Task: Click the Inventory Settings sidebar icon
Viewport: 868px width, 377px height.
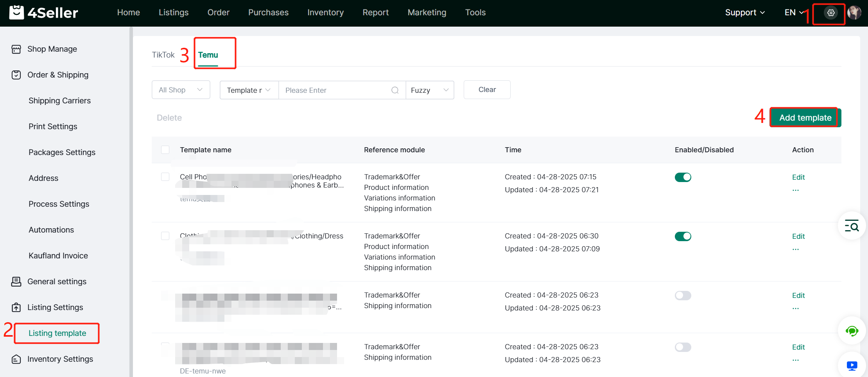Action: (16, 359)
